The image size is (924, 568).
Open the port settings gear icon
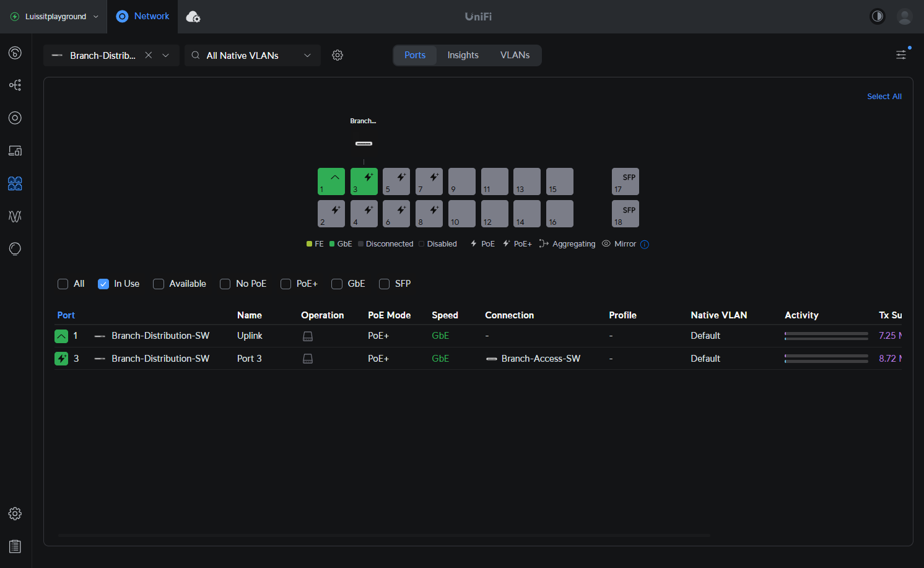338,55
